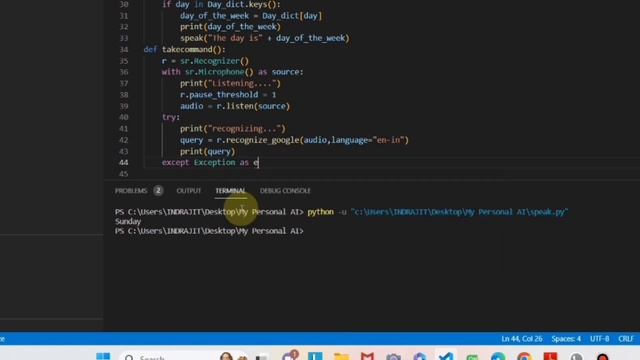Switch to the Problems panel tab
This screenshot has height=360, width=640.
131,191
